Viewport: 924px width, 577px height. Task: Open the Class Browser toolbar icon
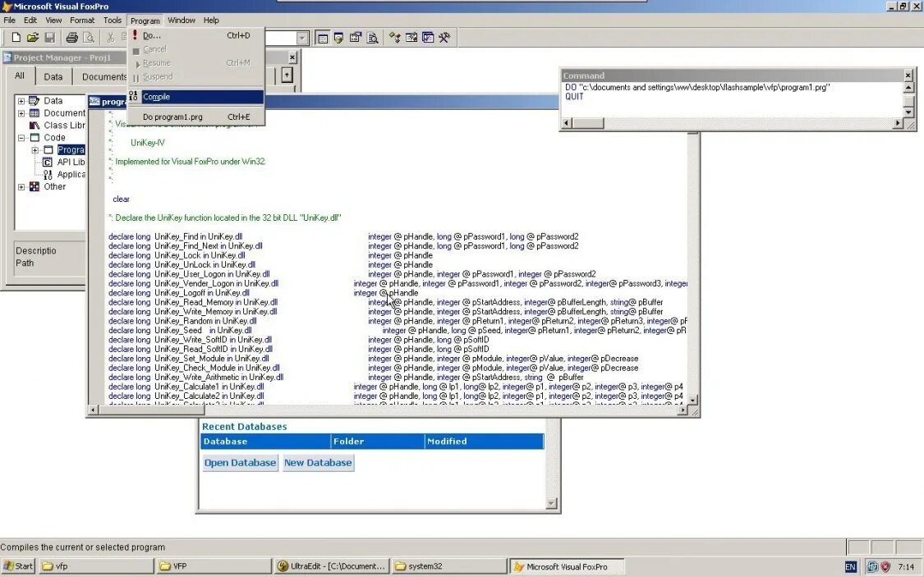click(x=395, y=39)
